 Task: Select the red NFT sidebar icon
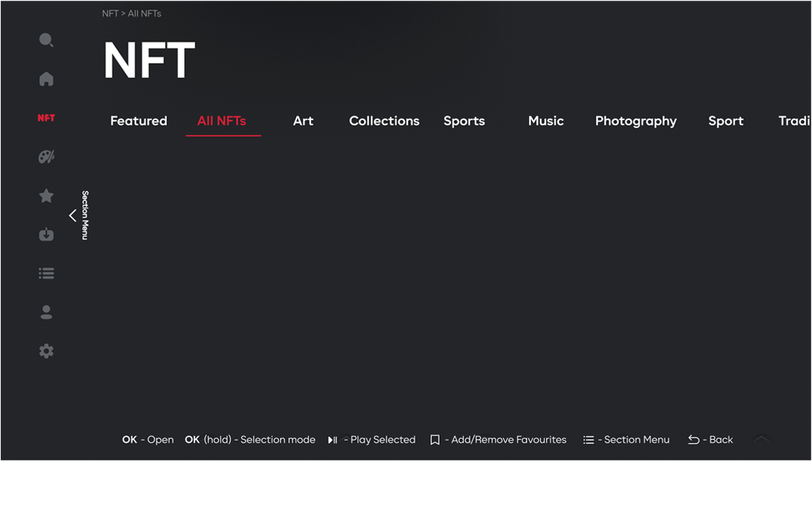click(46, 118)
